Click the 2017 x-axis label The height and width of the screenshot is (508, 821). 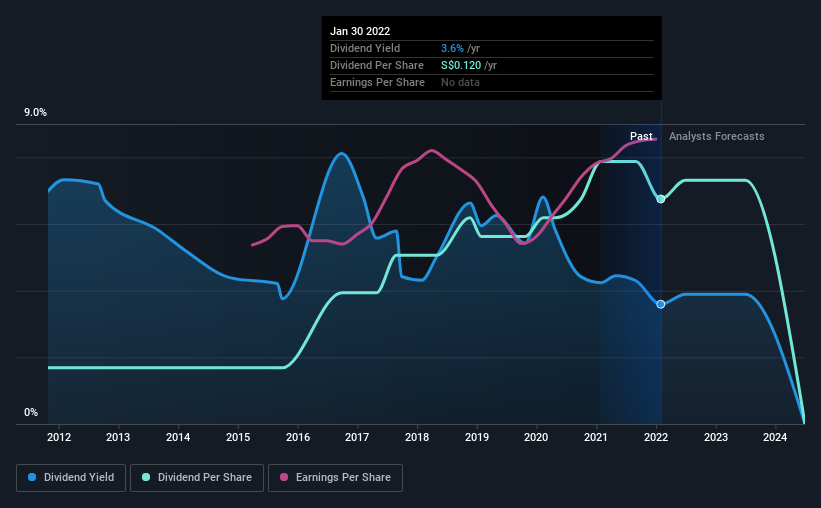pyautogui.click(x=357, y=437)
